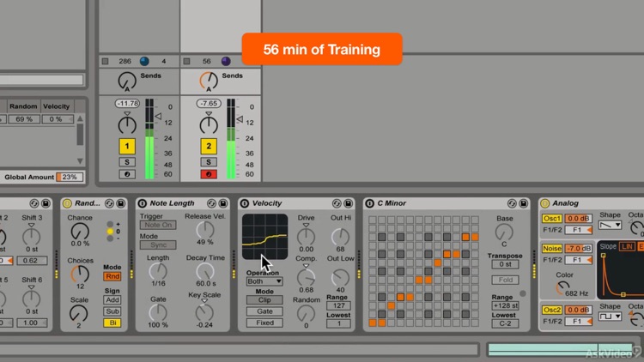The height and width of the screenshot is (362, 644).
Task: Open the Osc1 Shape dropdown
Action: pyautogui.click(x=610, y=225)
